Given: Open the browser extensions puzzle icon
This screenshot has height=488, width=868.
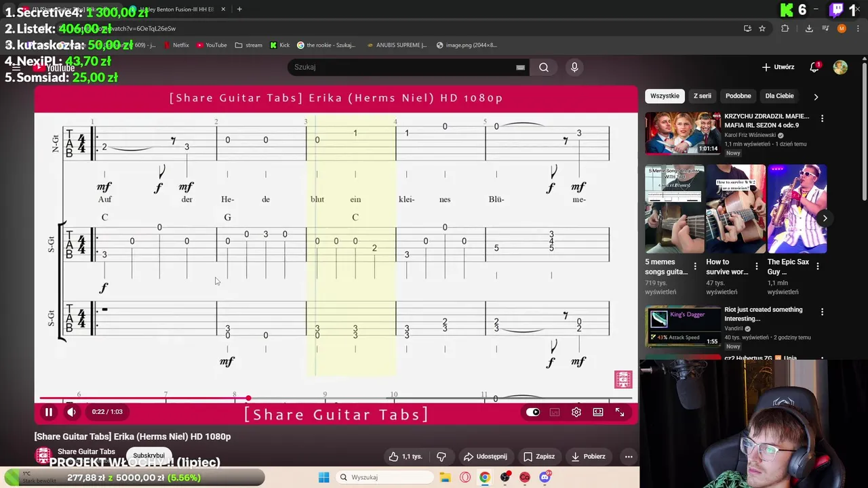Looking at the screenshot, I should [x=785, y=28].
